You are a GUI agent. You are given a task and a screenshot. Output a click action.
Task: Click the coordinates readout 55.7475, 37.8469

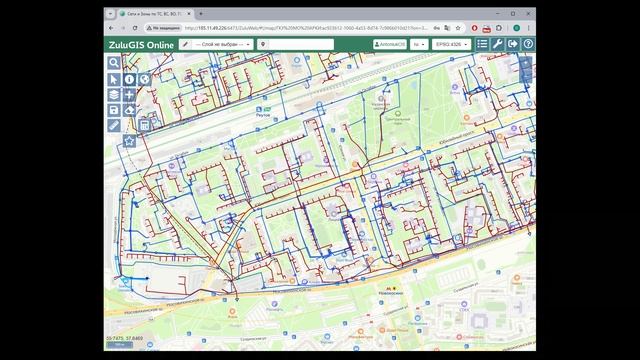click(x=124, y=338)
